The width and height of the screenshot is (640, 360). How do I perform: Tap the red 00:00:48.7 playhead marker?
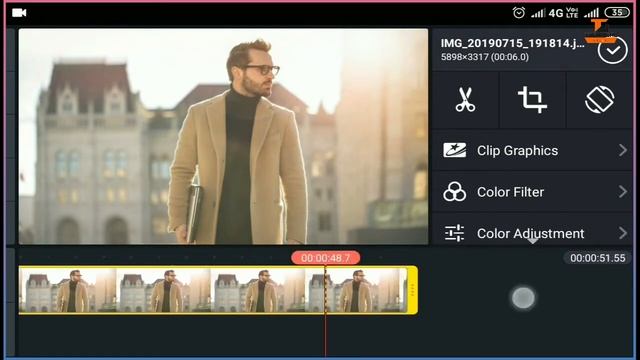pos(326,258)
